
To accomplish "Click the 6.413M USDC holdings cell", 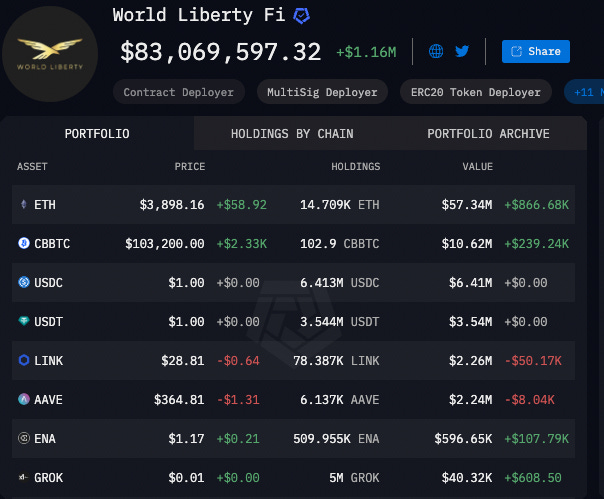I will tap(340, 282).
